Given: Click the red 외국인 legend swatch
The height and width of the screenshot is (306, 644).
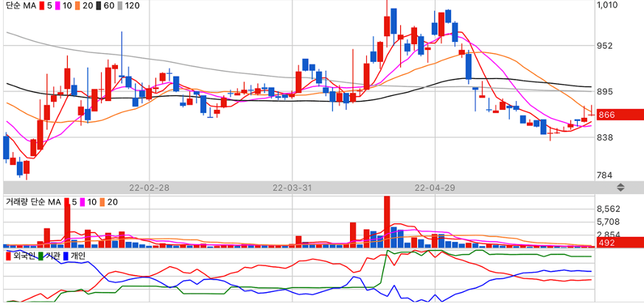Looking at the screenshot, I should point(9,256).
